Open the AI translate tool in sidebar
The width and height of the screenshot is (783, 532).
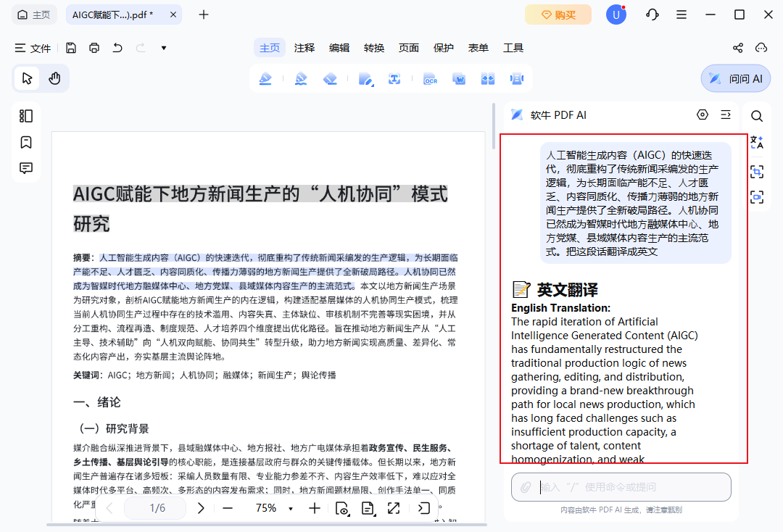(756, 142)
